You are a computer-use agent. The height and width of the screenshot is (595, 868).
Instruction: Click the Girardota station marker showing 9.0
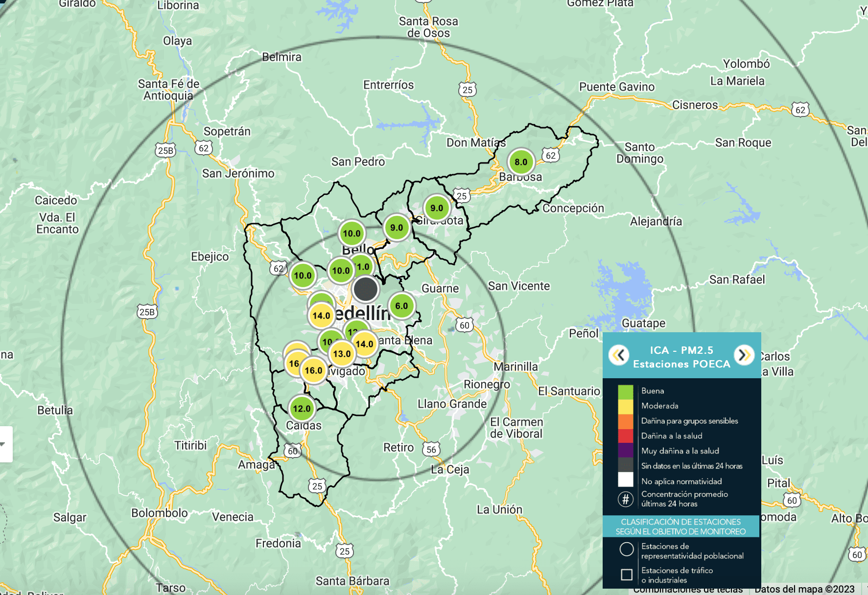[436, 207]
